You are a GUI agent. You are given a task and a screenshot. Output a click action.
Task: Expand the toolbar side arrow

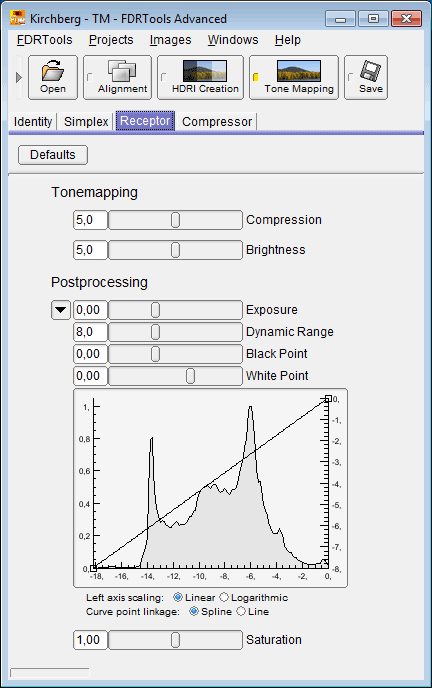pos(18,77)
